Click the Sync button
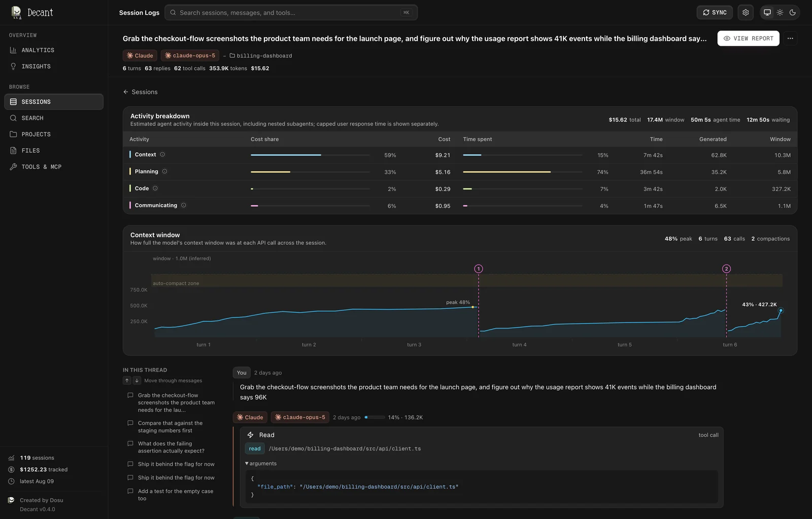 [x=715, y=13]
